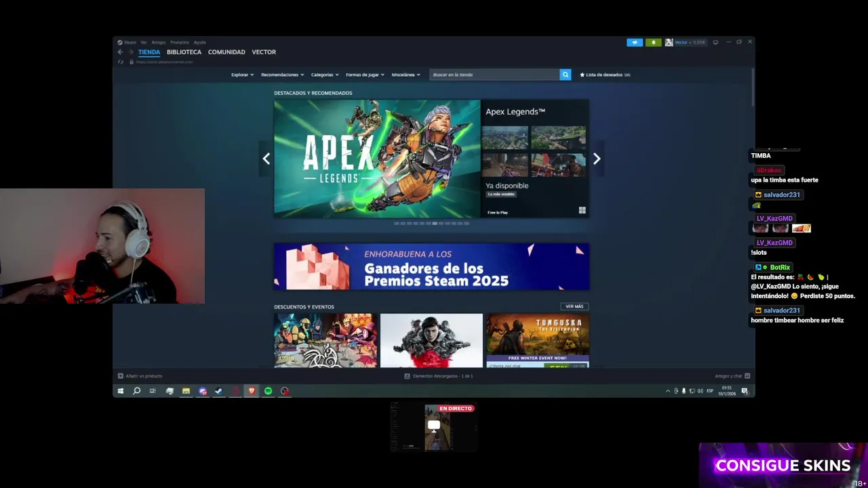Switch to the VECTOR profile tab
The image size is (868, 488).
(x=264, y=52)
